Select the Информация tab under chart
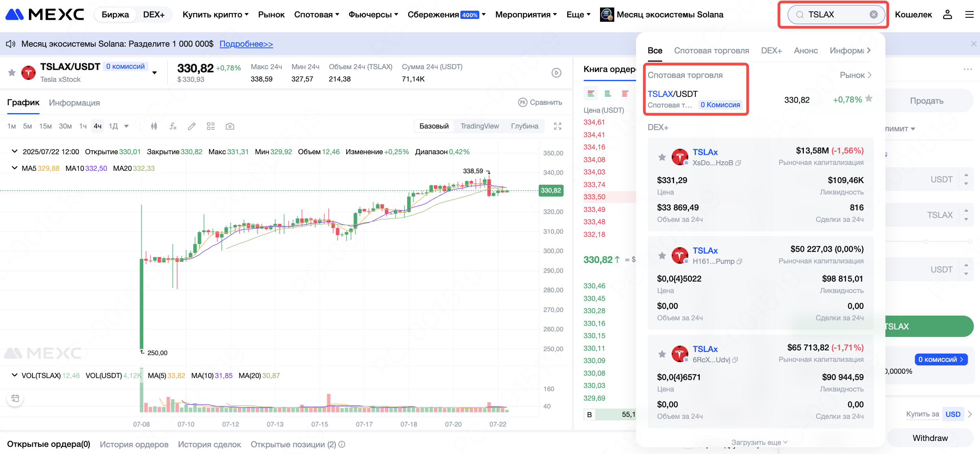This screenshot has width=980, height=454. pyautogui.click(x=74, y=103)
